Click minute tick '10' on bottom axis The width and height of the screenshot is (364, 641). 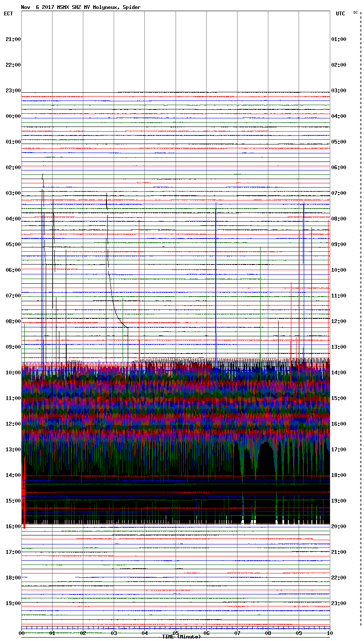(x=329, y=633)
